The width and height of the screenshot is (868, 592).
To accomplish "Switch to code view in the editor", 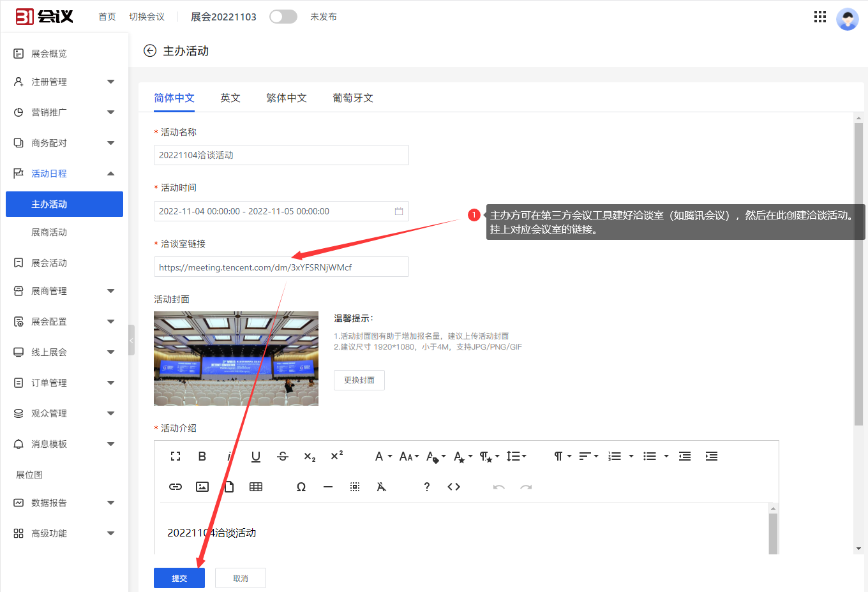I will (x=454, y=487).
